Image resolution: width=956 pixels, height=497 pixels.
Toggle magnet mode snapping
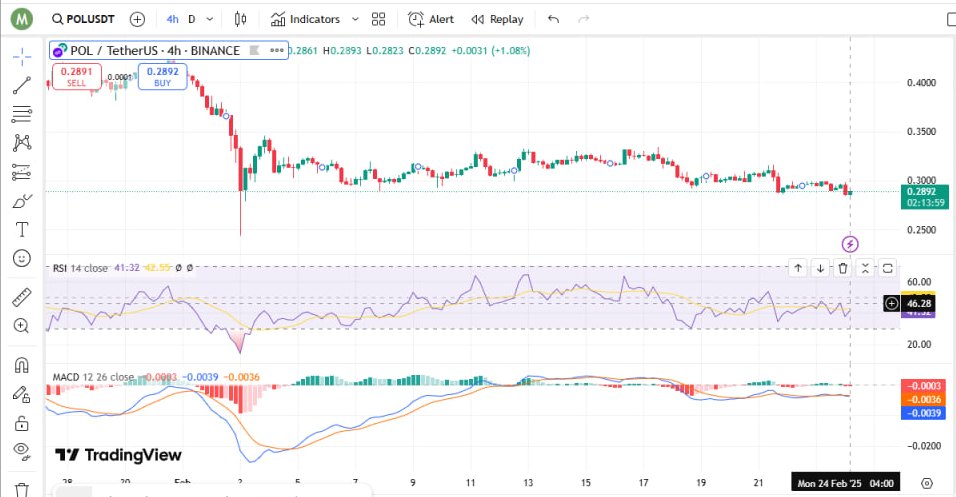(x=22, y=365)
